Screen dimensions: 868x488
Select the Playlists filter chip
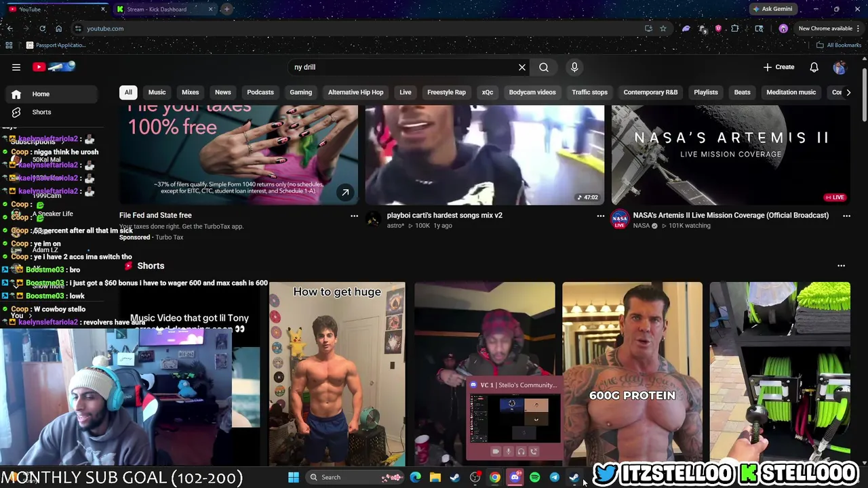pos(706,92)
